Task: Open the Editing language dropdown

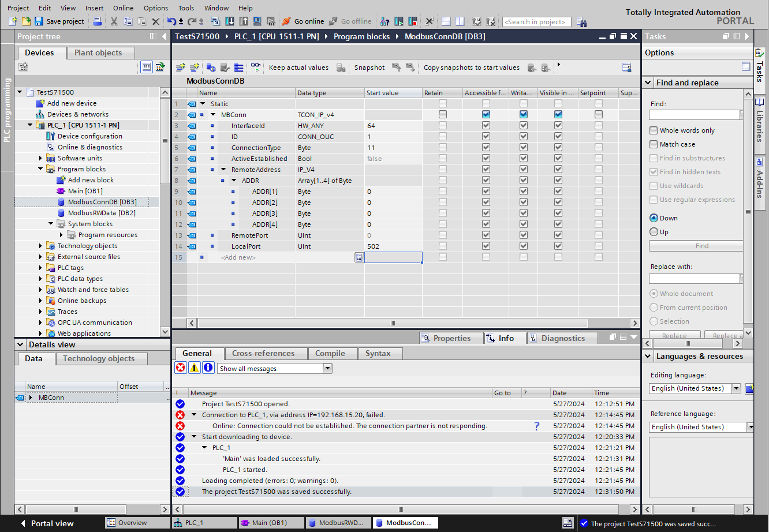Action: (x=737, y=388)
